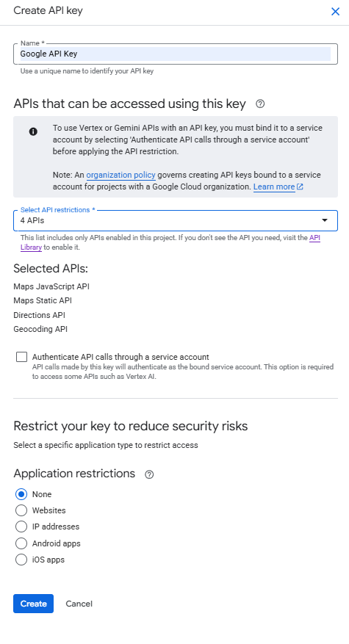The height and width of the screenshot is (644, 349).
Task: Select IP addresses restriction option
Action: 21,527
